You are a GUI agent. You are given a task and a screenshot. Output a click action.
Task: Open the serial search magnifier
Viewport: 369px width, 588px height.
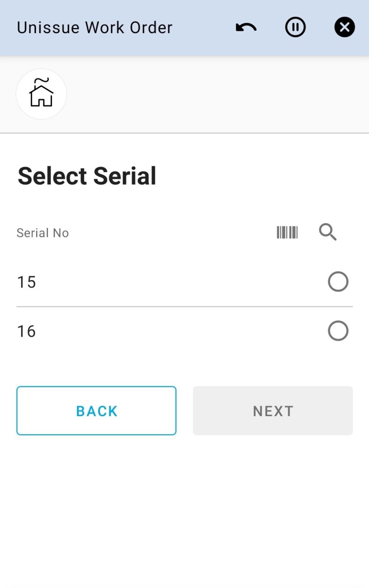(x=328, y=232)
